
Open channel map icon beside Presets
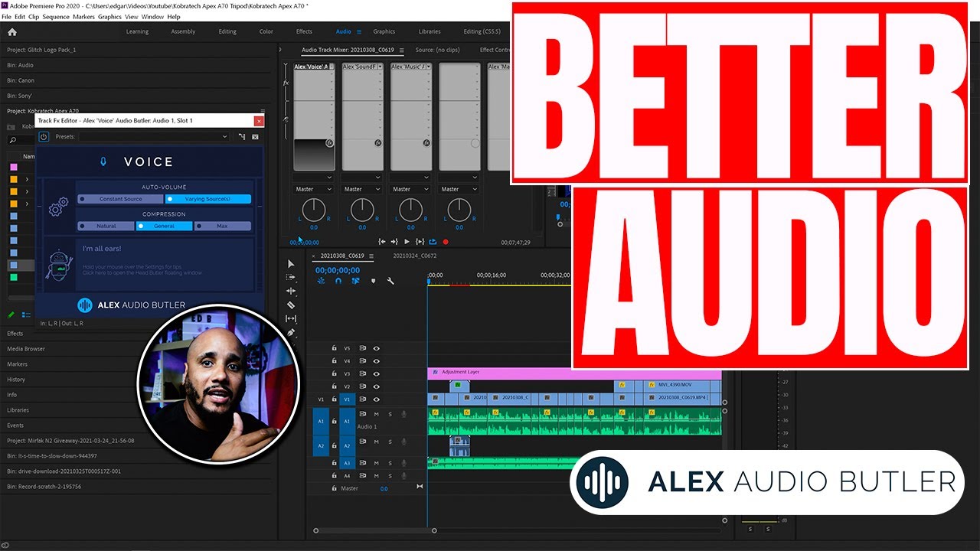click(x=242, y=136)
